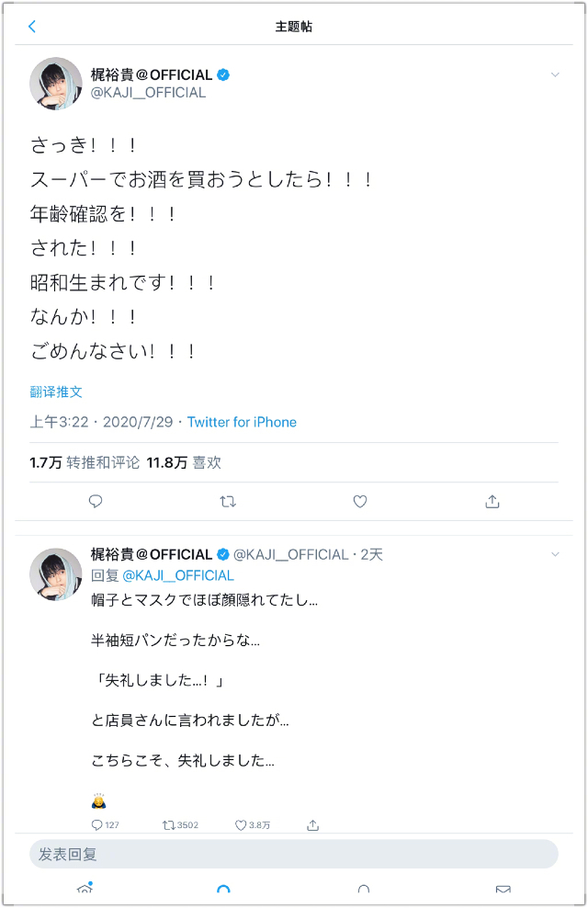Focus the 发表回复 reply input field

[x=293, y=854]
